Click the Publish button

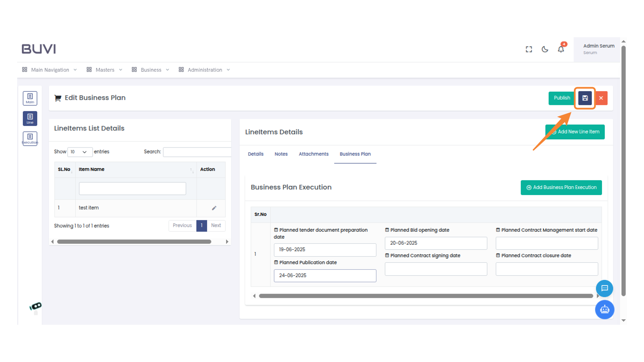tap(561, 98)
